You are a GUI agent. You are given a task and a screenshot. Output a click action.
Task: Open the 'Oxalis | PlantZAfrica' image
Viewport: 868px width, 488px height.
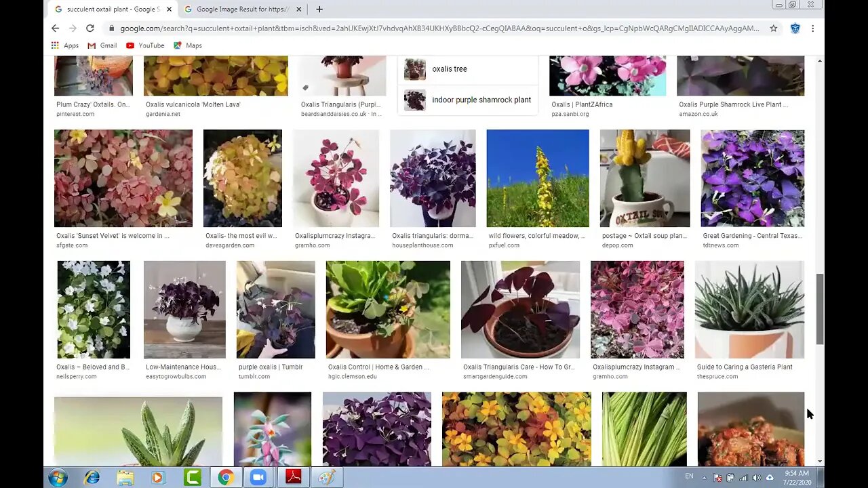(608, 76)
